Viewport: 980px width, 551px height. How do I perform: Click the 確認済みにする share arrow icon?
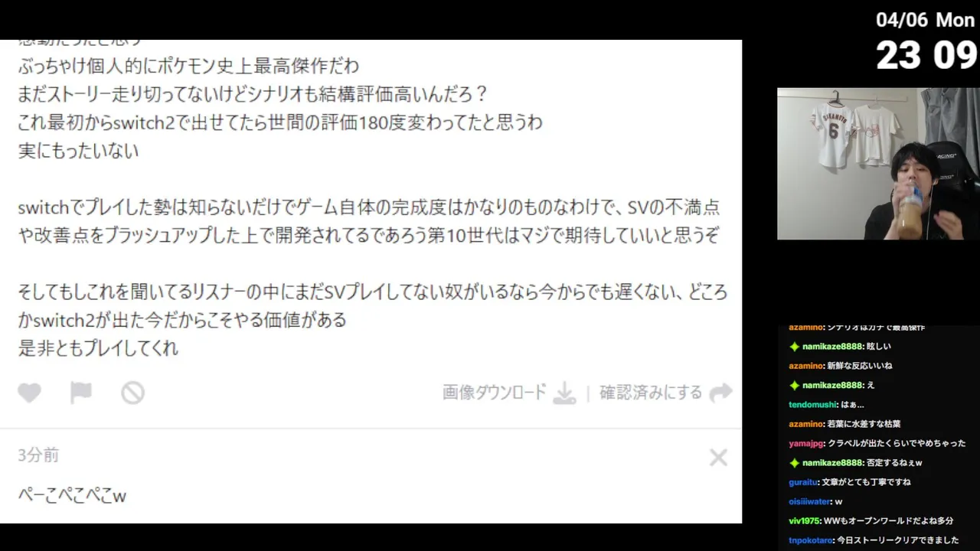(x=720, y=393)
